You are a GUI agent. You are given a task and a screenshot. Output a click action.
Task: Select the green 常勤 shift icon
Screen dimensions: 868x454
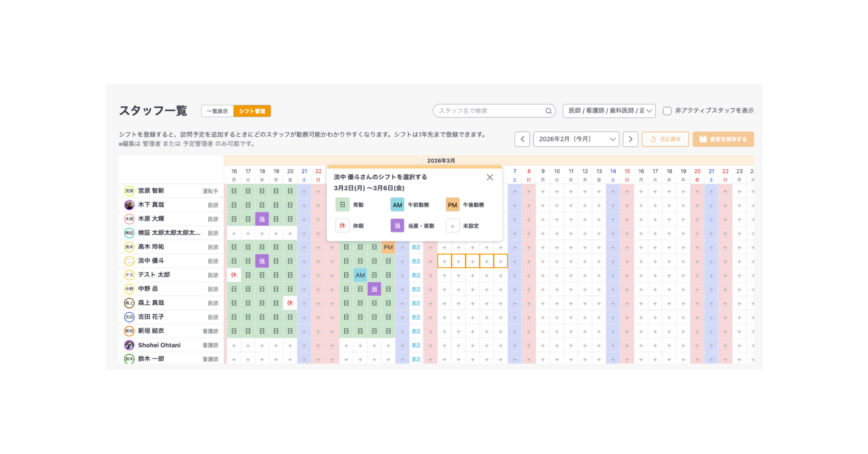[x=342, y=205]
